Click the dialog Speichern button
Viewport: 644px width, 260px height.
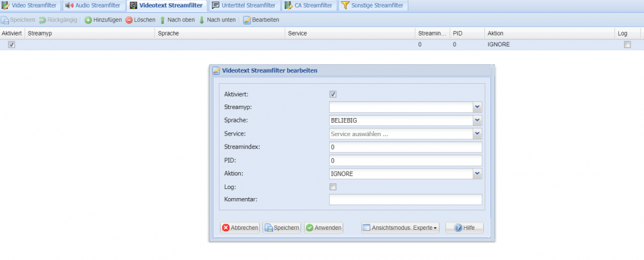point(282,228)
